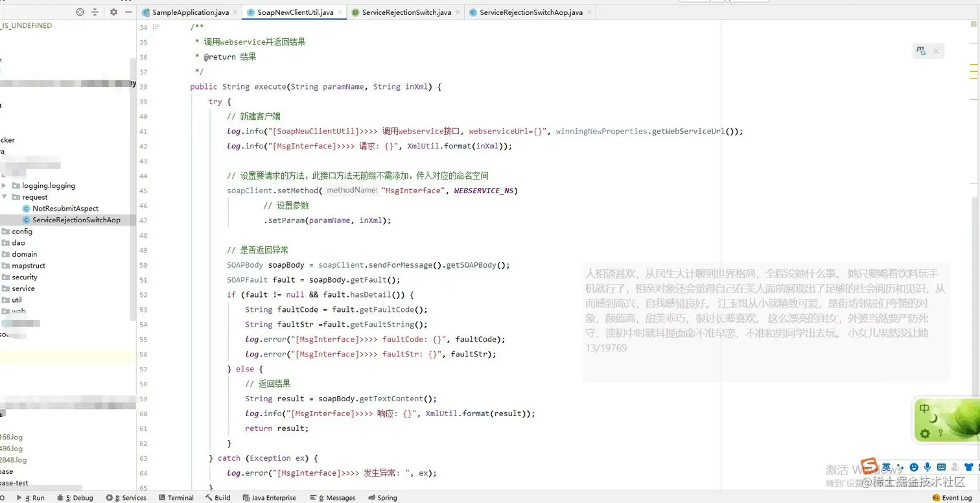Open the Sogou emoji panel

tap(914, 467)
